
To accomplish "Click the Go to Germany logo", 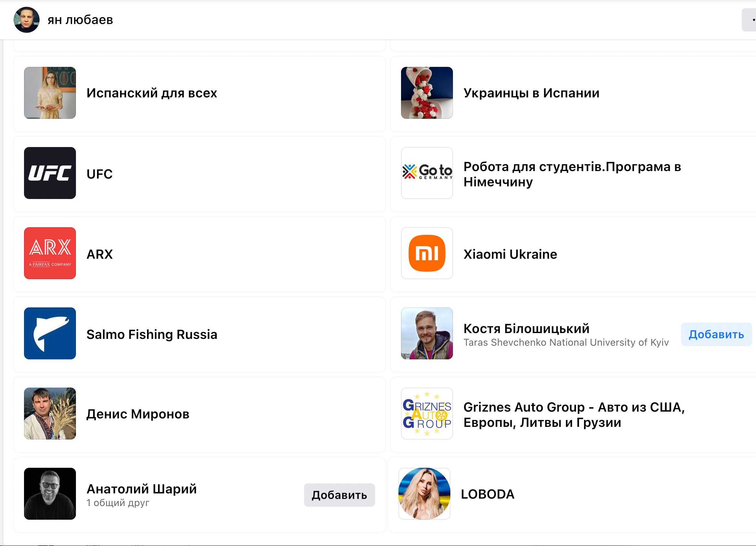I will tap(427, 173).
